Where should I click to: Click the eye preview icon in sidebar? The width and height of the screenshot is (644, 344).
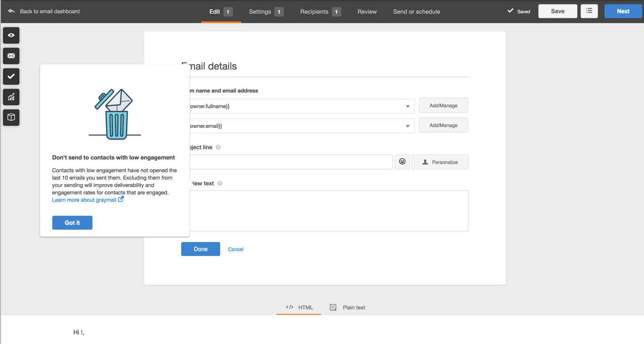pos(11,35)
